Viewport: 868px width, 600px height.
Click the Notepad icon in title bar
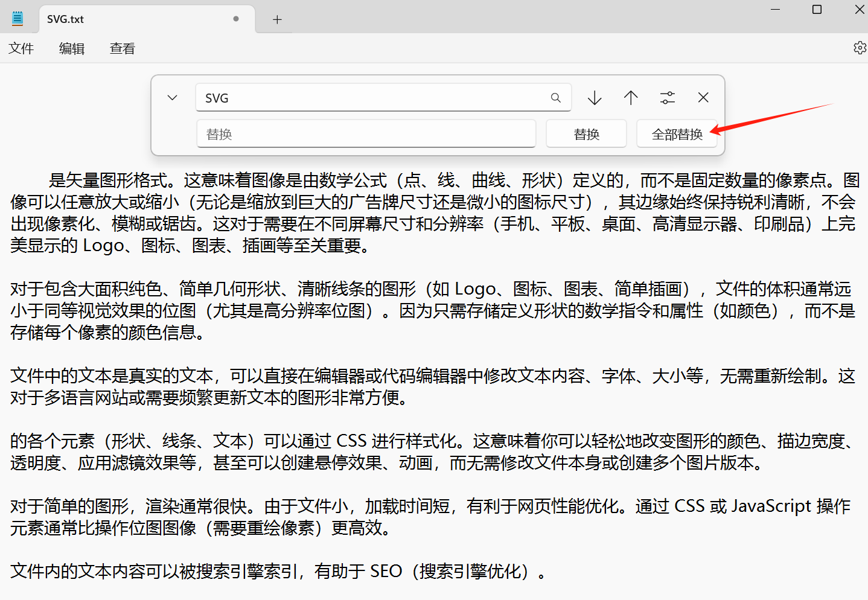tap(17, 18)
